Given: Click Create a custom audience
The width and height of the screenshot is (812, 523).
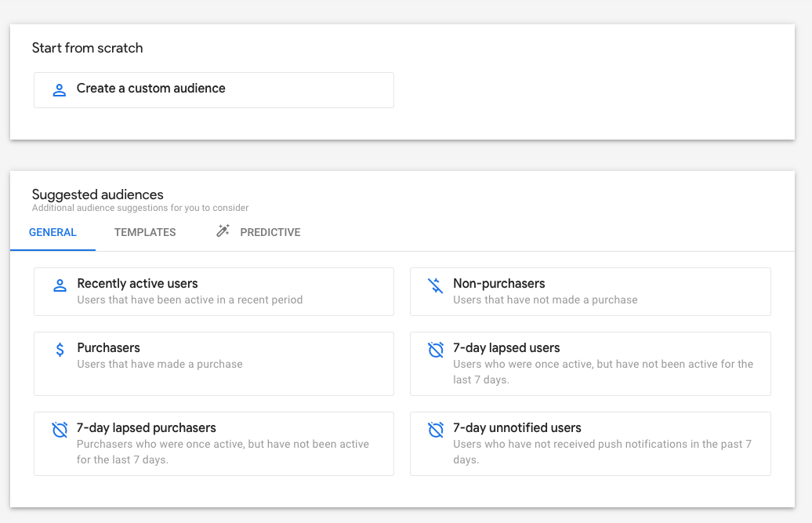Looking at the screenshot, I should coord(213,89).
